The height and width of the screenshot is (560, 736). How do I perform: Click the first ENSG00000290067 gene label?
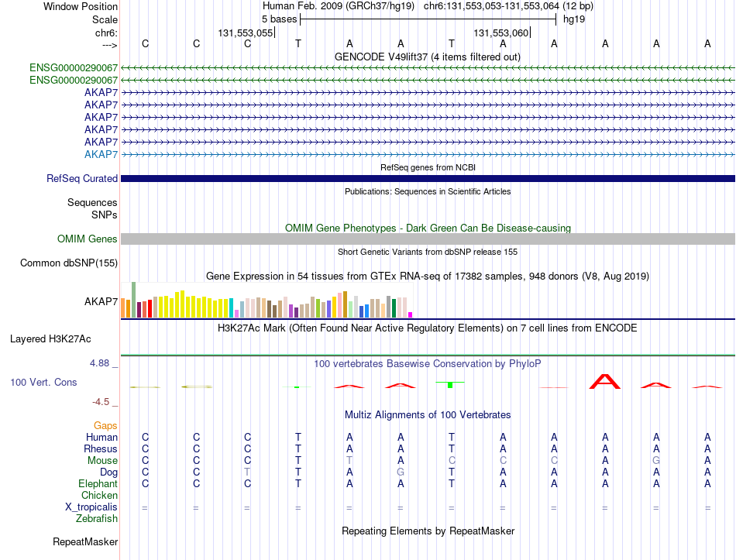coord(74,67)
